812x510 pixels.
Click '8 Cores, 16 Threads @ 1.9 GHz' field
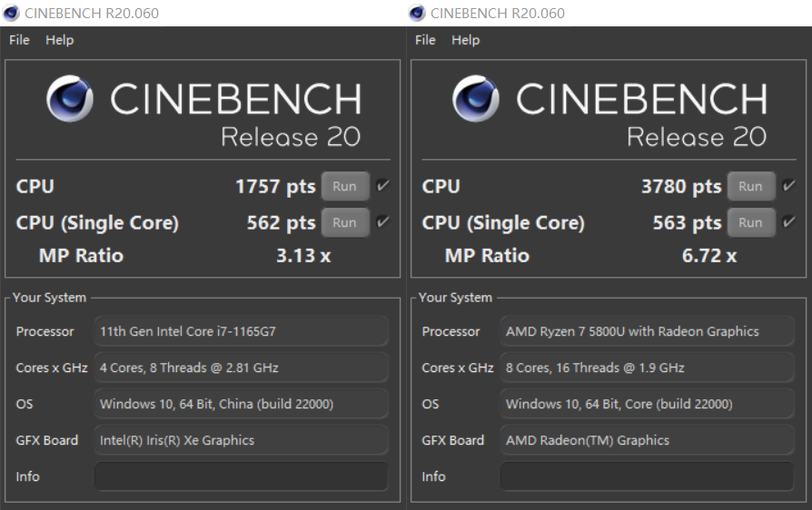647,368
